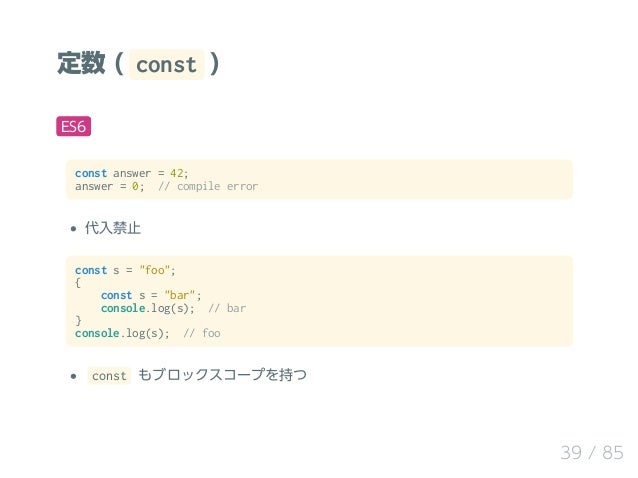The image size is (638, 478).
Task: Select the "bar" string literal
Action: (180, 295)
